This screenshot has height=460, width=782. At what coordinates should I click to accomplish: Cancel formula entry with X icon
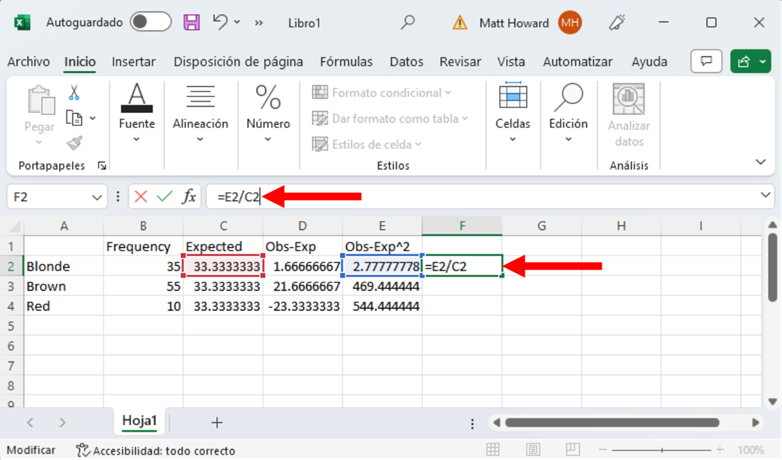(141, 197)
